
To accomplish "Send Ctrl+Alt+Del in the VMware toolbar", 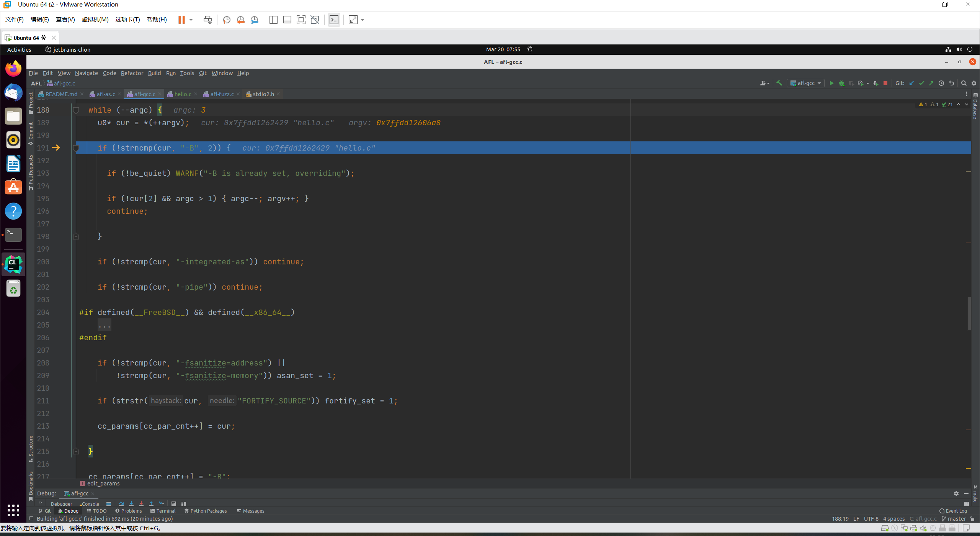I will click(x=207, y=20).
